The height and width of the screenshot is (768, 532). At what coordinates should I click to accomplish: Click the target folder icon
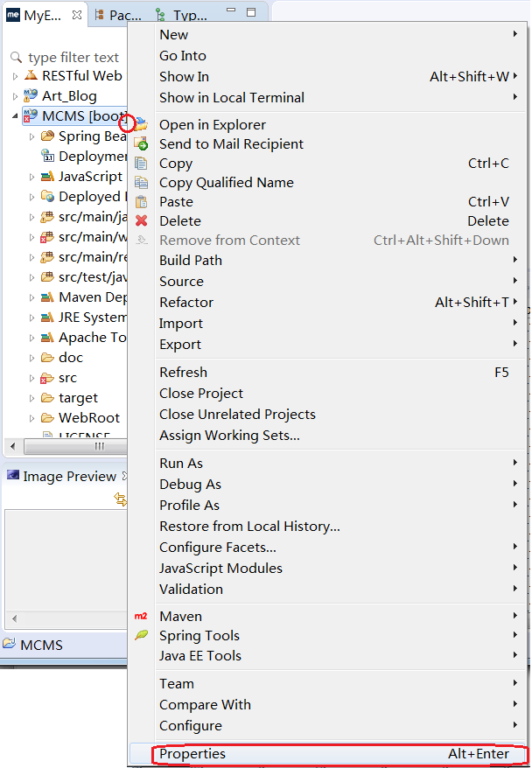47,398
